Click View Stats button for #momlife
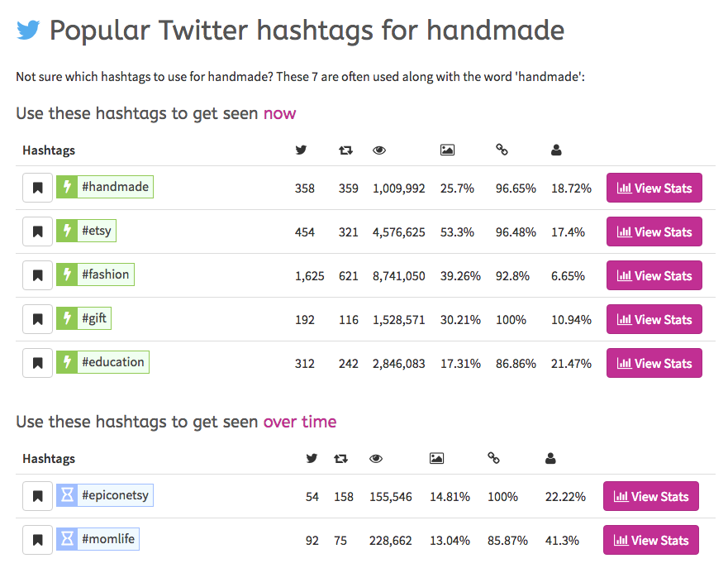728x568 pixels. tap(650, 540)
